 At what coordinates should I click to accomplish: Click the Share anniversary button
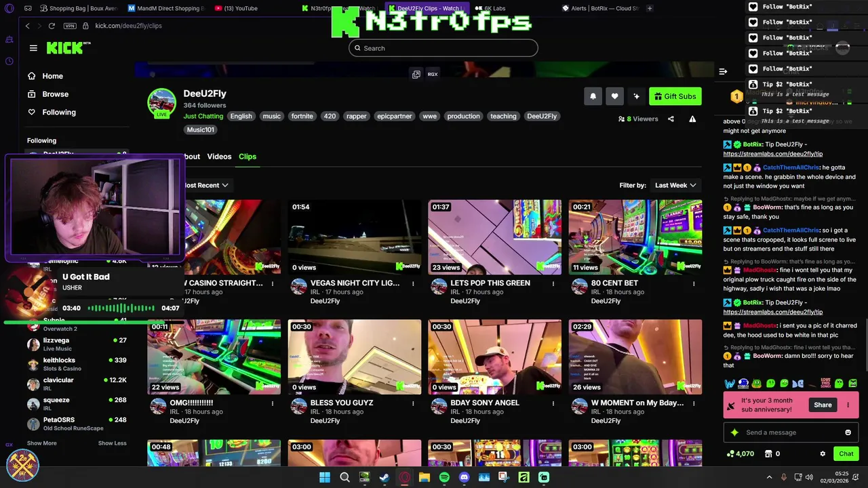coord(823,405)
